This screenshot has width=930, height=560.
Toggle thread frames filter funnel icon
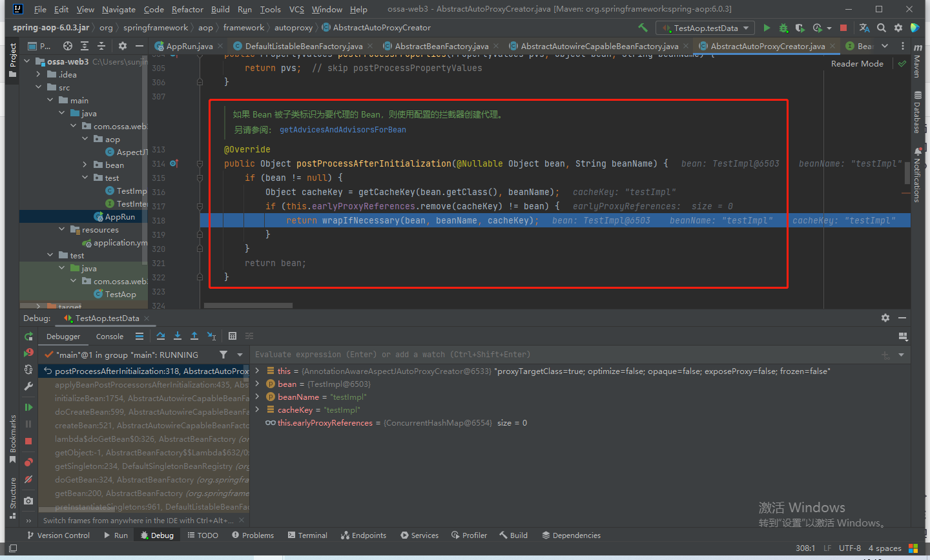(223, 355)
